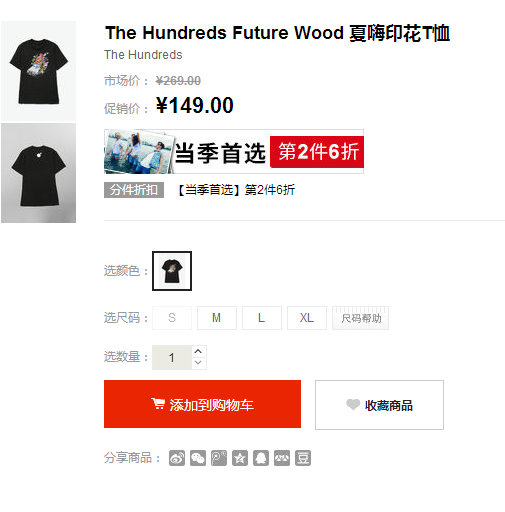Share product to Renren icon
The image size is (505, 512).
[x=282, y=458]
